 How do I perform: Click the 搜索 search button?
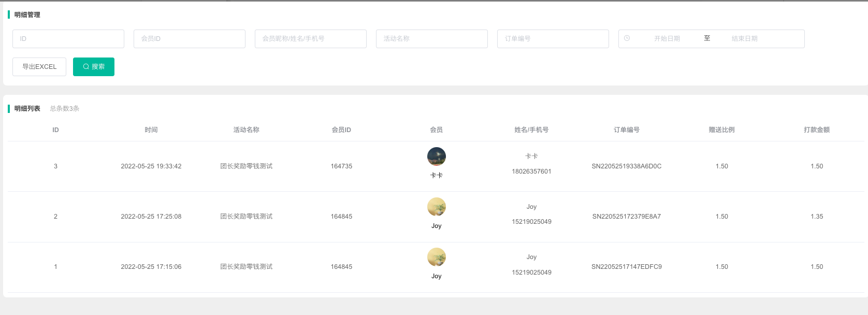coord(94,67)
